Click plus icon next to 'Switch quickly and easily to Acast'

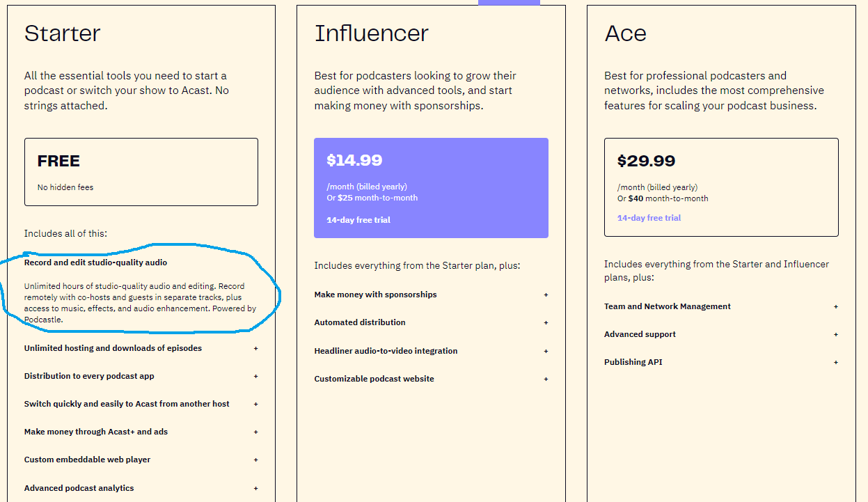[x=255, y=404]
